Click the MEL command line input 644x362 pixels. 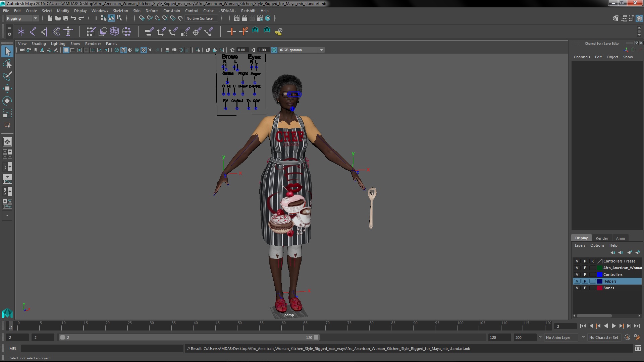[102, 349]
